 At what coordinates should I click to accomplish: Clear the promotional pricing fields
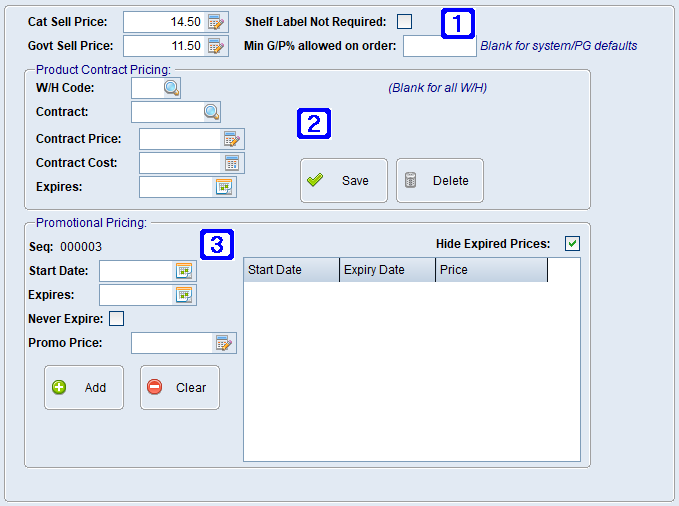[x=179, y=388]
